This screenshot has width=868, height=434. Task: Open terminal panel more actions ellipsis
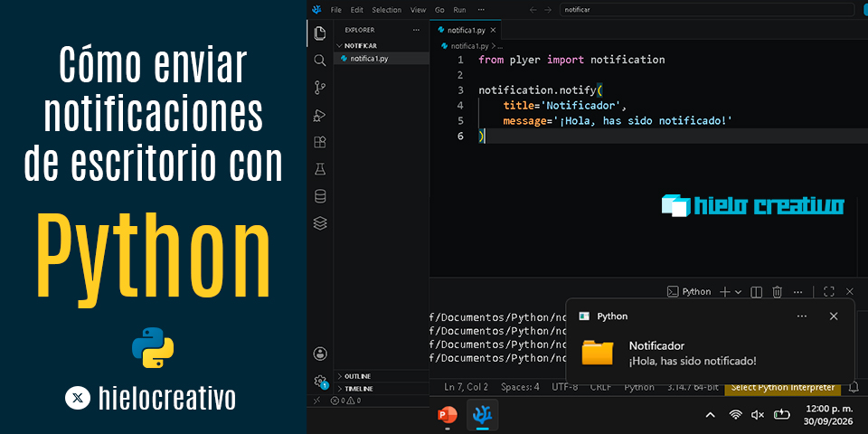[797, 292]
